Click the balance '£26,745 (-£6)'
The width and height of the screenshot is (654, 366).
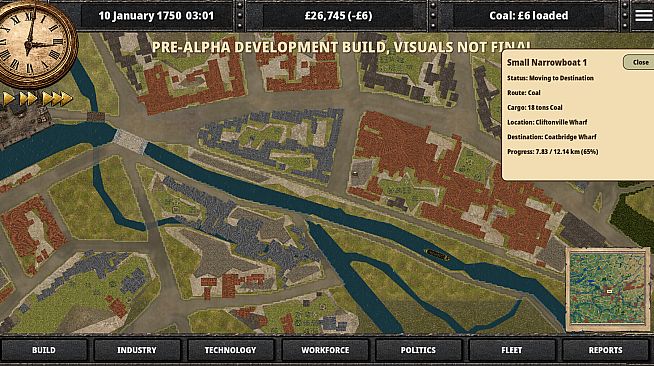[338, 16]
